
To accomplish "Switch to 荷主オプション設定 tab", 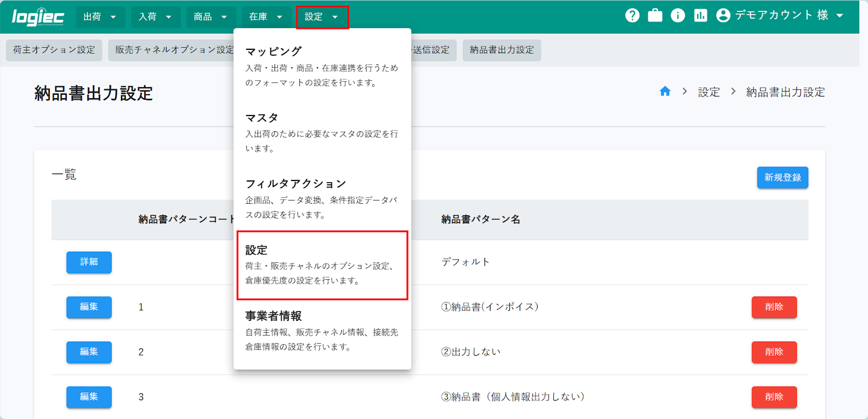I will tap(54, 50).
